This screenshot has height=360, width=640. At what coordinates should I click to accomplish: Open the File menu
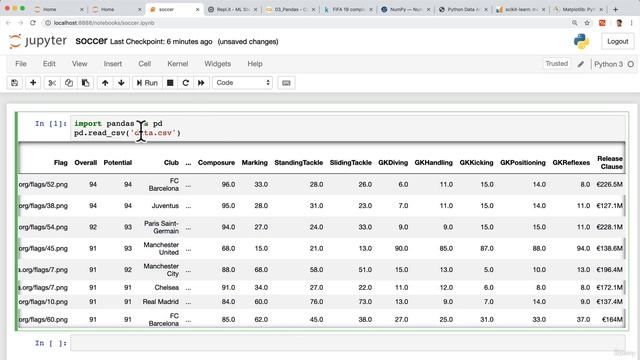[21, 64]
